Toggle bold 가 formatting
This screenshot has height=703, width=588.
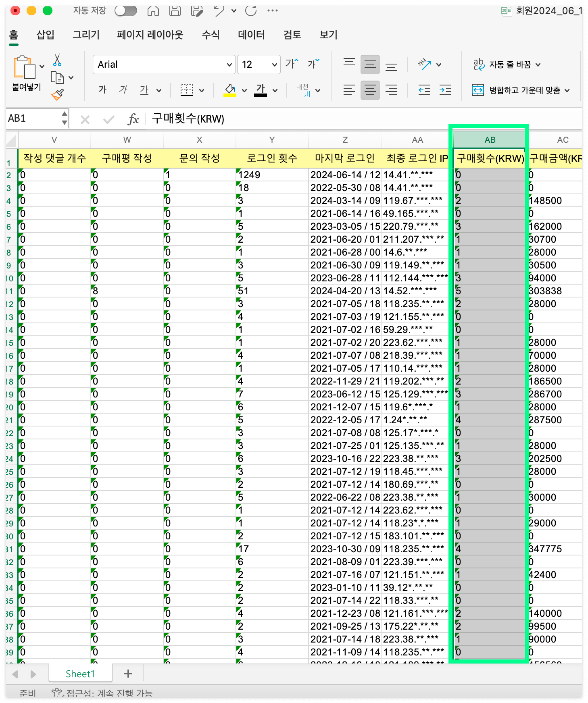click(x=102, y=89)
